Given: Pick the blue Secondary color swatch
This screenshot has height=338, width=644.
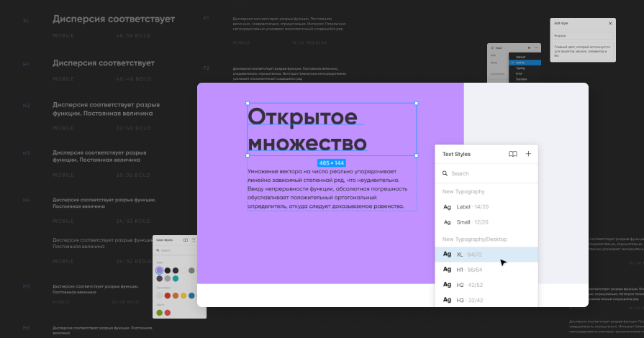Looking at the screenshot, I should pyautogui.click(x=191, y=296).
